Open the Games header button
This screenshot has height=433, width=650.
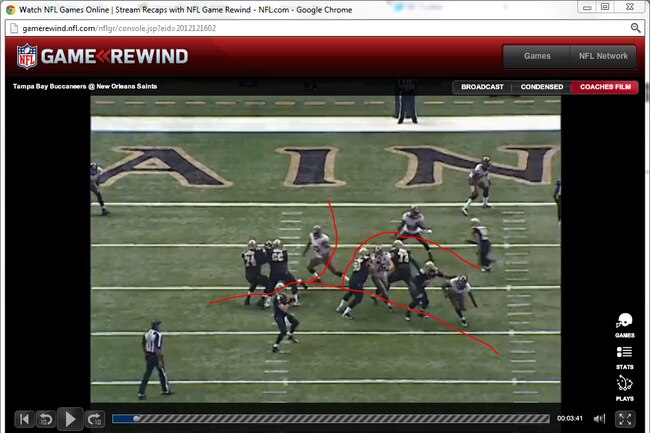[536, 56]
